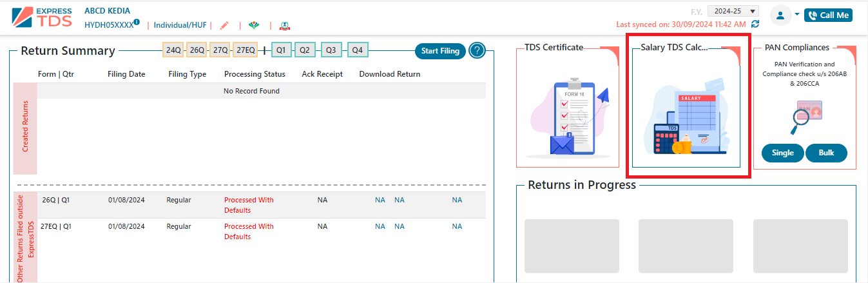The image size is (868, 283).
Task: Select the Q1 quarter tab
Action: (282, 50)
